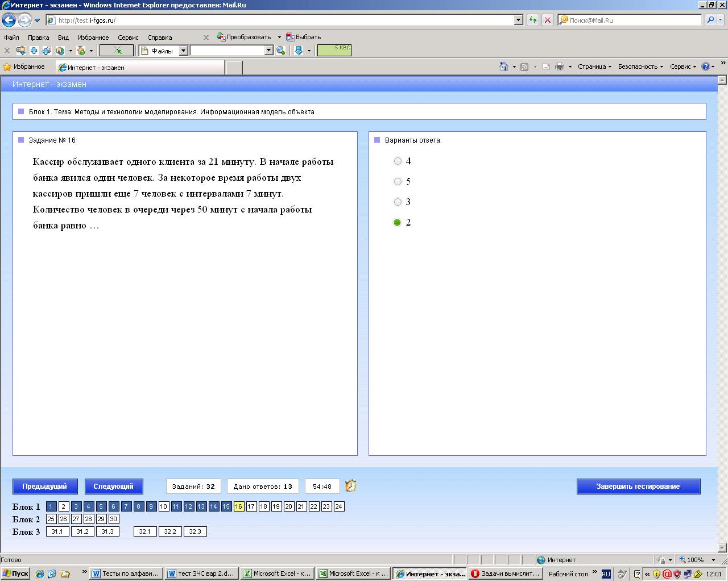The height and width of the screenshot is (582, 728).
Task: Click Выбрать PDF toolbar button
Action: click(x=304, y=37)
